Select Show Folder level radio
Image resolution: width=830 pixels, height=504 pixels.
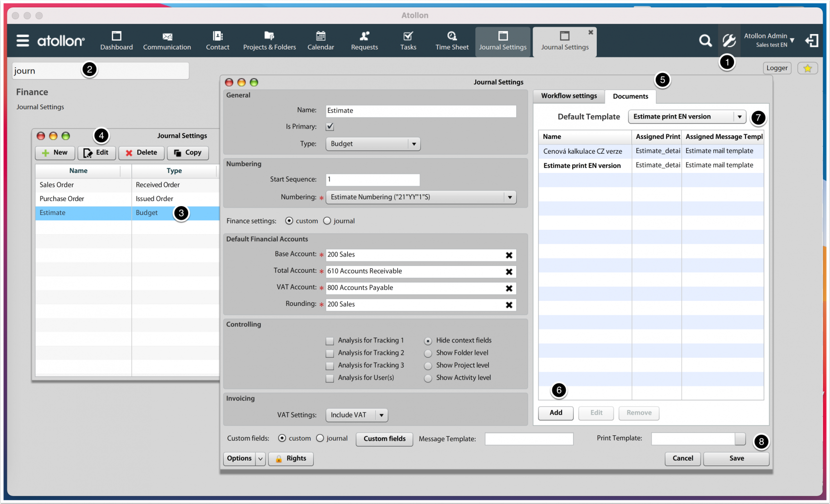point(428,353)
